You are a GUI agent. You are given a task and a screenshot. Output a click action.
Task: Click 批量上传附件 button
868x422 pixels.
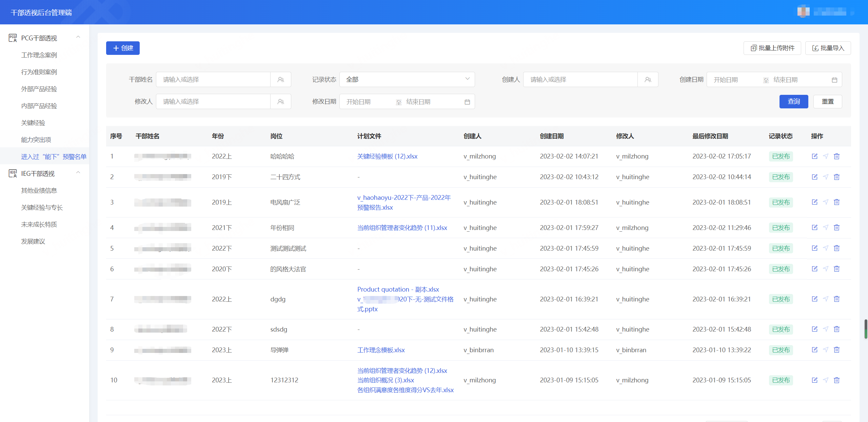(x=772, y=48)
